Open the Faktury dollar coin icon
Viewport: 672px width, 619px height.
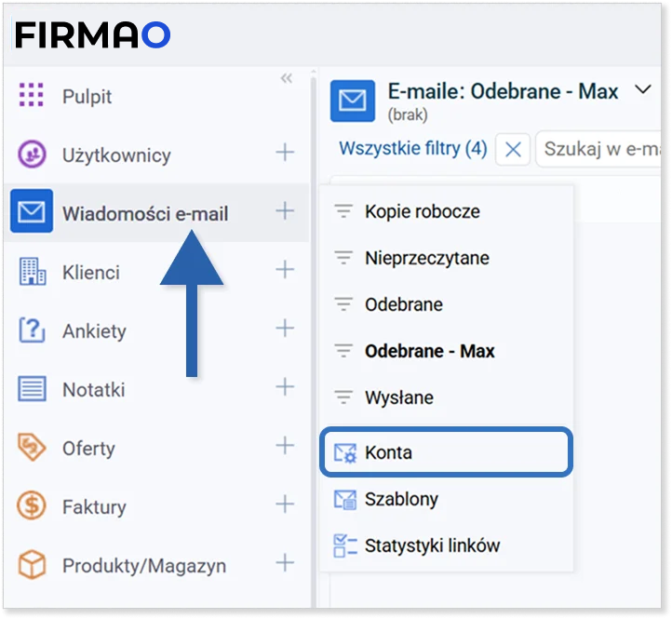(32, 506)
